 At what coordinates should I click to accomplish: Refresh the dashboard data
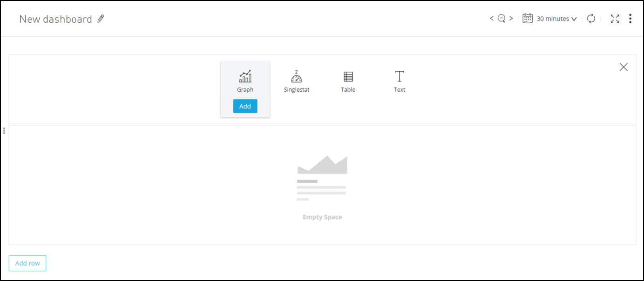tap(591, 19)
